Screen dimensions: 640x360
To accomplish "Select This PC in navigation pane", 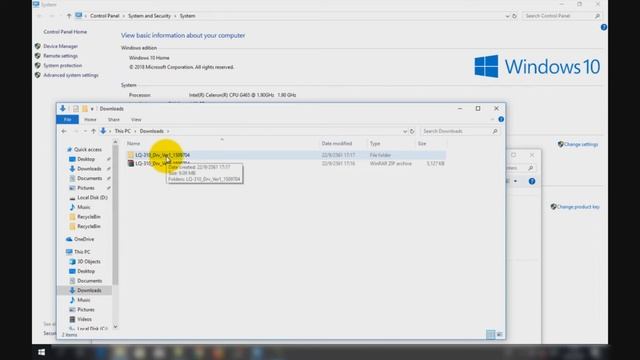I will pyautogui.click(x=82, y=252).
